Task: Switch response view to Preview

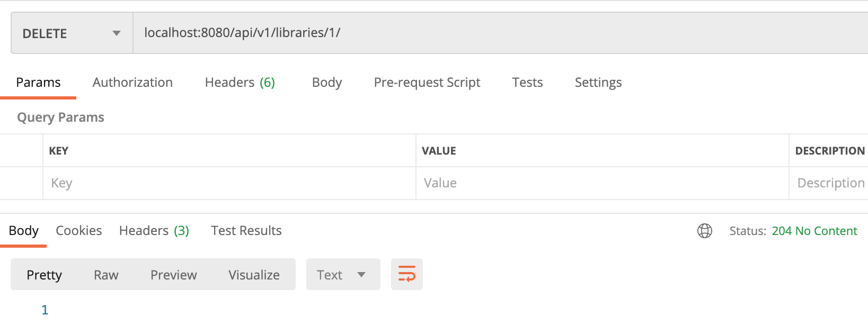Action: 173,275
